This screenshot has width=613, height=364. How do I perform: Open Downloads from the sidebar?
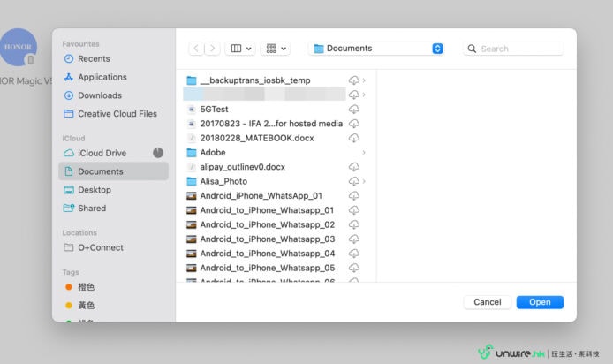[x=99, y=95]
